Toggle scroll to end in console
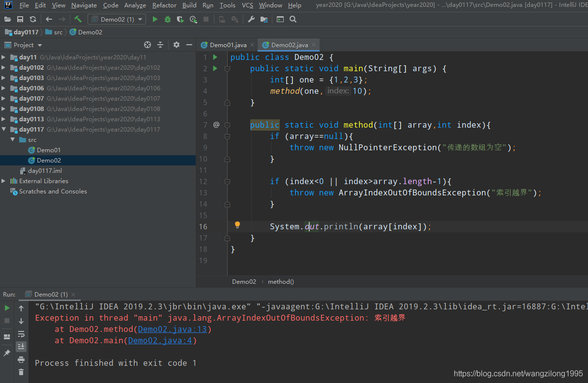588x383 pixels. 21,347
